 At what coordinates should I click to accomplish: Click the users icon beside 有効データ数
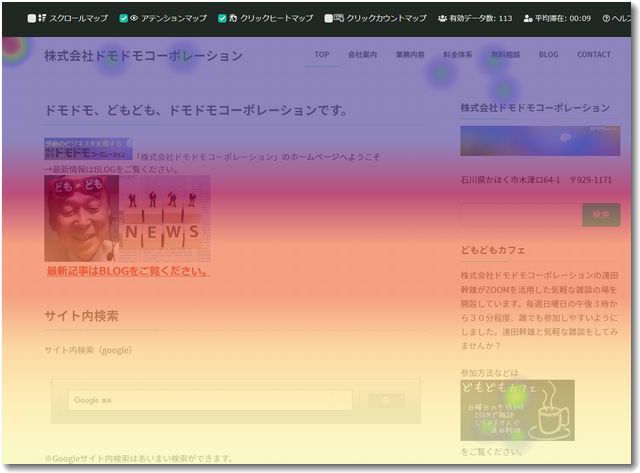click(x=442, y=18)
